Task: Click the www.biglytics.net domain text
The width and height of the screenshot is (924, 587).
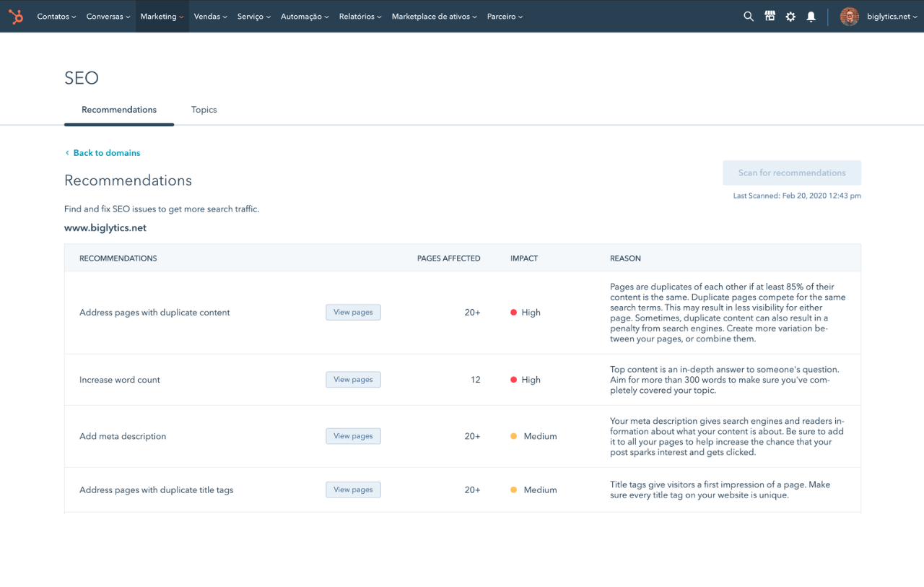Action: coord(105,227)
